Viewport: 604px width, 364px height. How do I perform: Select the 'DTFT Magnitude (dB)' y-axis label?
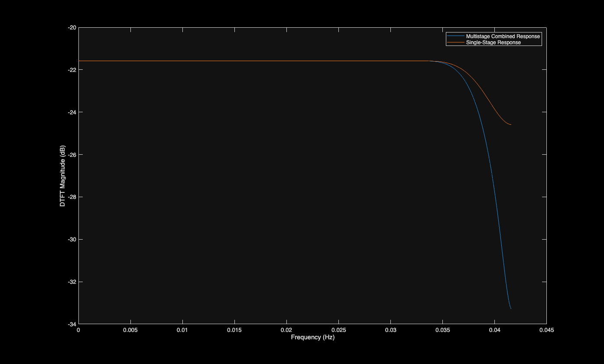point(63,175)
